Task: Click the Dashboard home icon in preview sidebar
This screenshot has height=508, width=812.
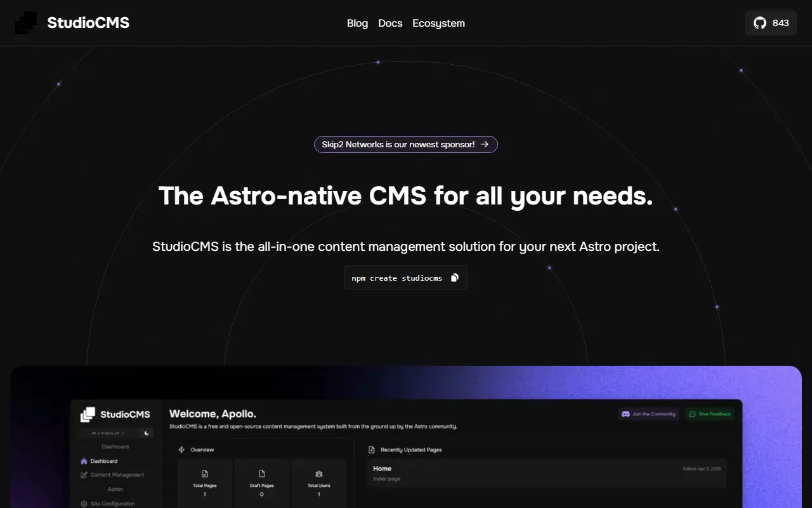Action: (84, 461)
